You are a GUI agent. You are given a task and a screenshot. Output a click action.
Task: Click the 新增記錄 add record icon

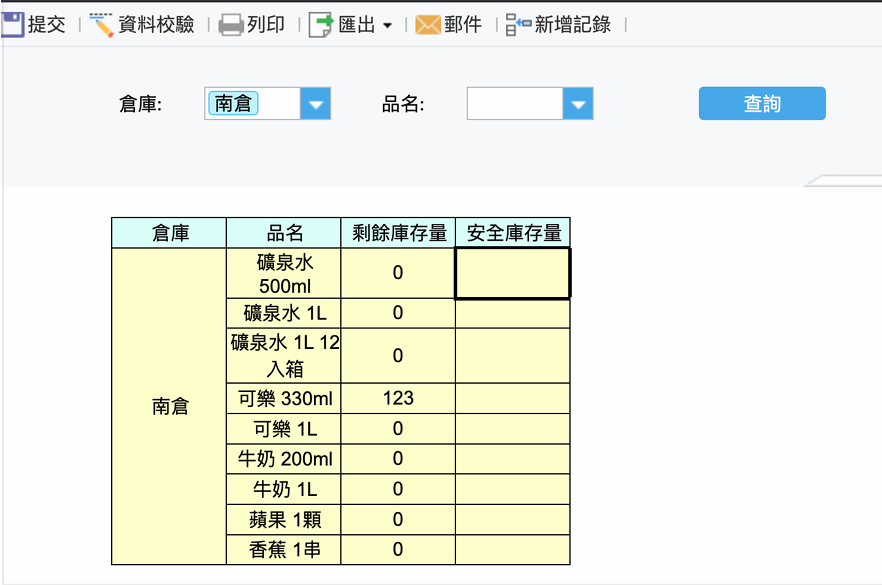click(x=518, y=25)
